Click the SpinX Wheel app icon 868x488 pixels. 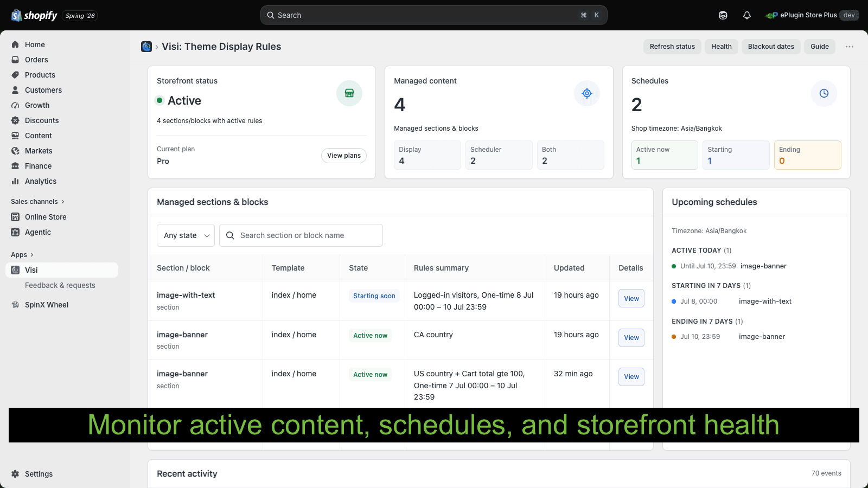point(15,305)
